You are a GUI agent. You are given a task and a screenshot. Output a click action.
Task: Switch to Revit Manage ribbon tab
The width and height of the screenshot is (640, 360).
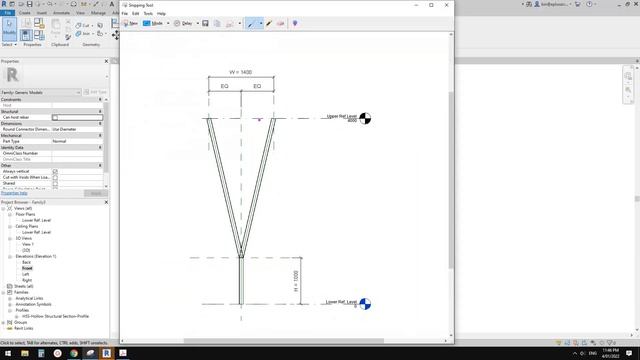coord(98,13)
